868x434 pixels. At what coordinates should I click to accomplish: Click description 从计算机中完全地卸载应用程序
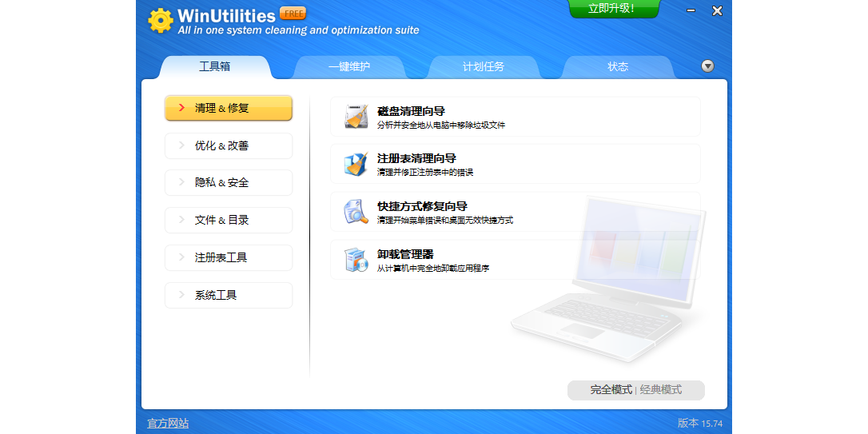pyautogui.click(x=433, y=268)
